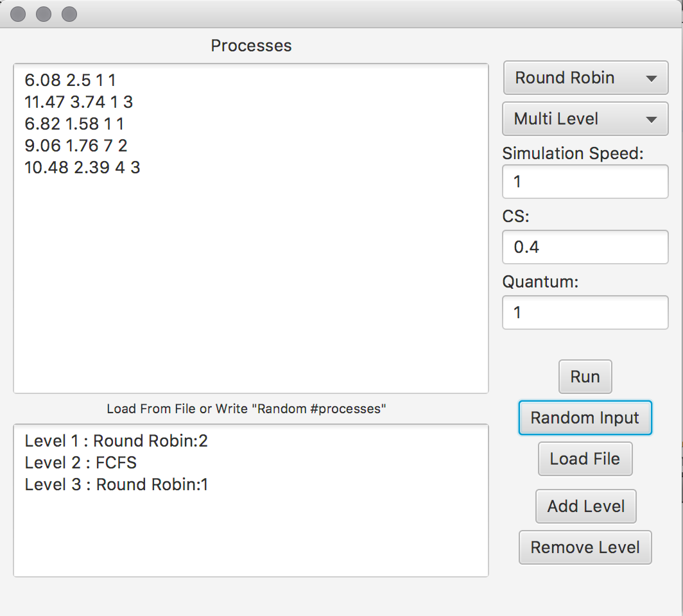Click the Add Level button
The height and width of the screenshot is (616, 683).
585,506
